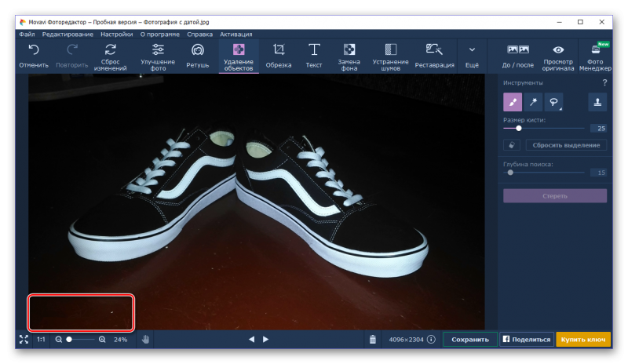
Task: Select the clone stamp tool
Action: (597, 102)
